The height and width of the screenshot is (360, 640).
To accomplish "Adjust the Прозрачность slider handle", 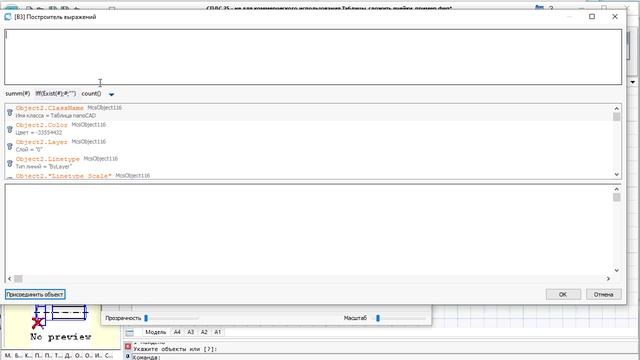I will pyautogui.click(x=146, y=318).
